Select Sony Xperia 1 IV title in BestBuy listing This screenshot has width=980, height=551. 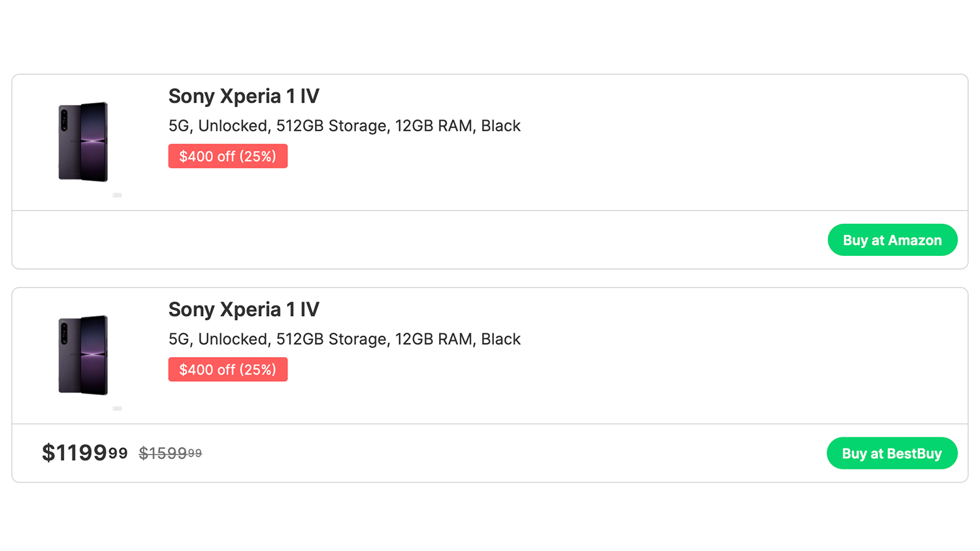[244, 309]
